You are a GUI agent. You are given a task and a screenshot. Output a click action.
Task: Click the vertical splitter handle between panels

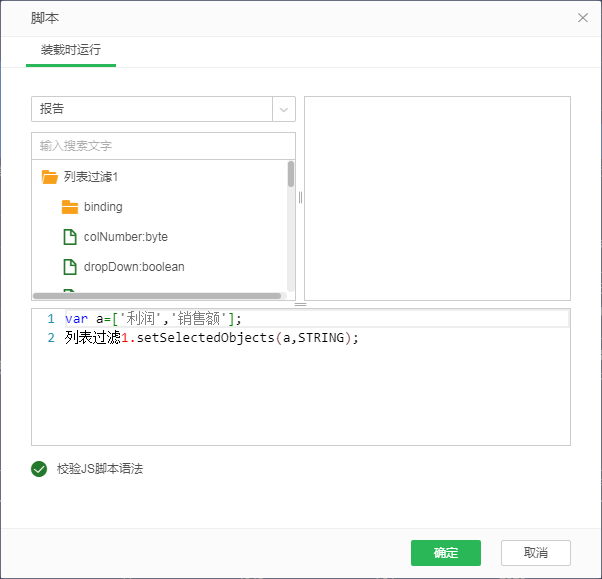300,198
